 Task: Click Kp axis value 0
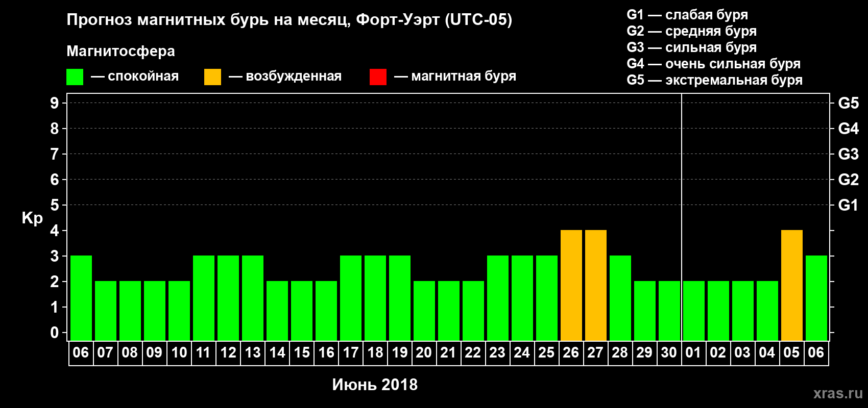[x=55, y=333]
